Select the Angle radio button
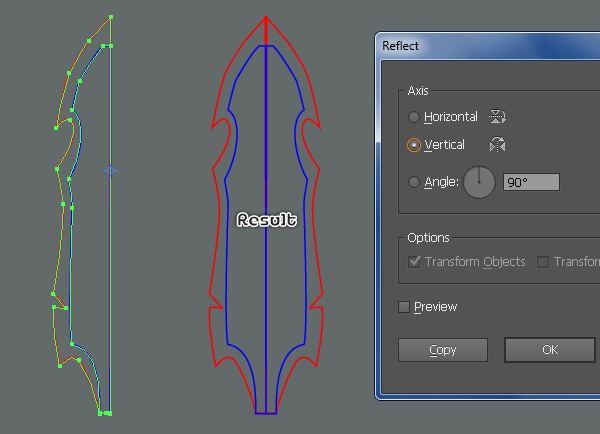The image size is (600, 434). pyautogui.click(x=414, y=182)
